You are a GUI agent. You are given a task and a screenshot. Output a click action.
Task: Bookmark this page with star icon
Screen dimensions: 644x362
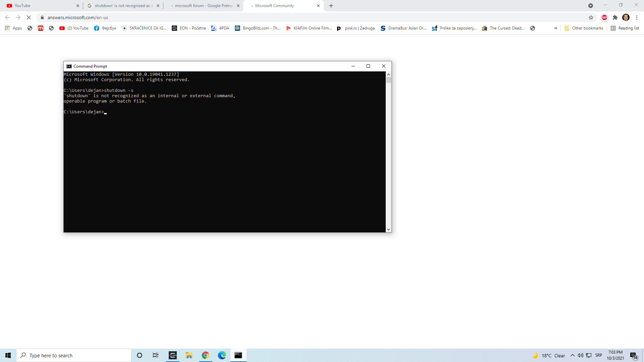click(591, 17)
